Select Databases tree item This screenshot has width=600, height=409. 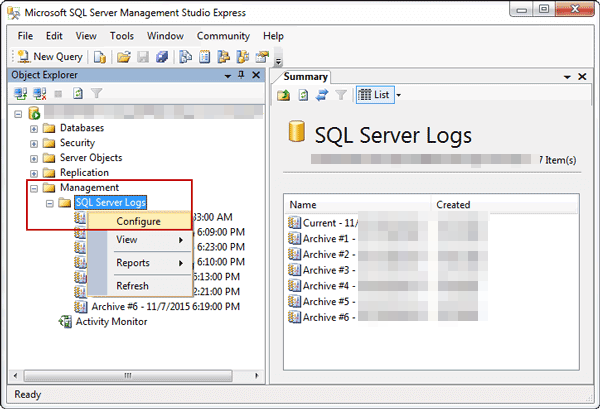[x=82, y=128]
